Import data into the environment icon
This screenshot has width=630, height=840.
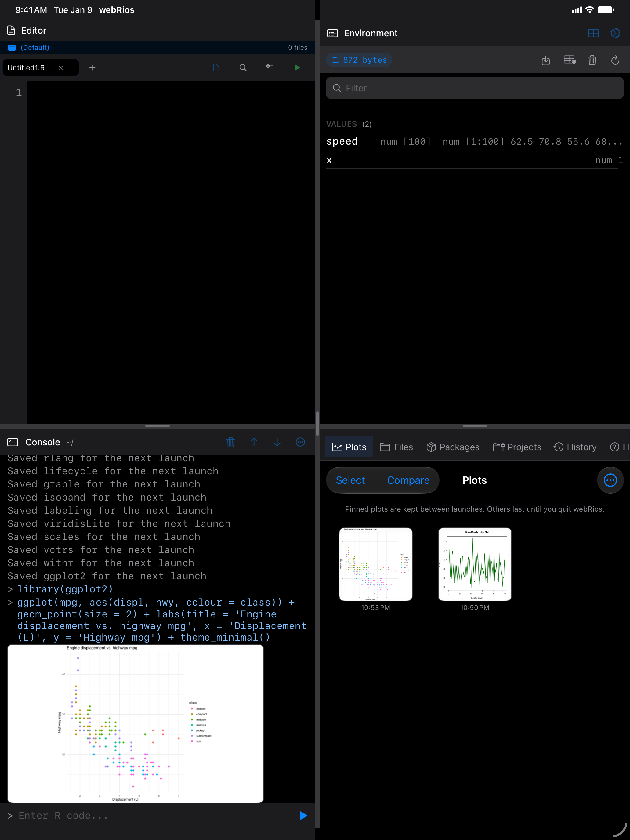[x=546, y=60]
